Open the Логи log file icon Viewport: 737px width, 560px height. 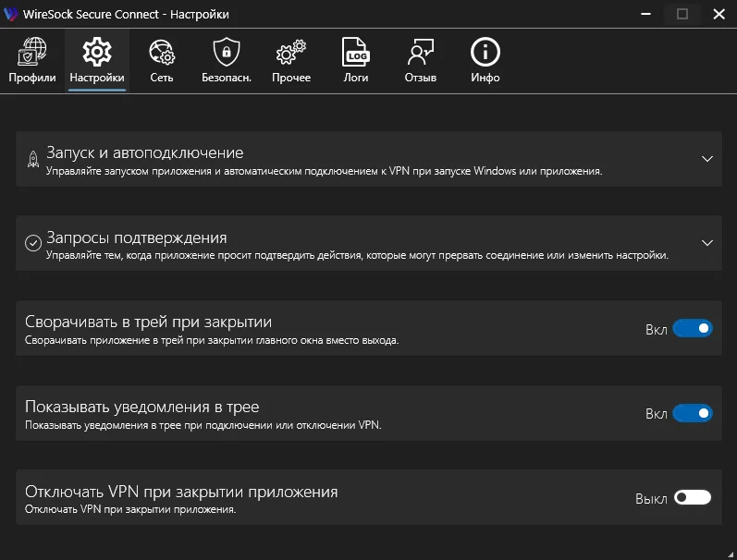(356, 51)
